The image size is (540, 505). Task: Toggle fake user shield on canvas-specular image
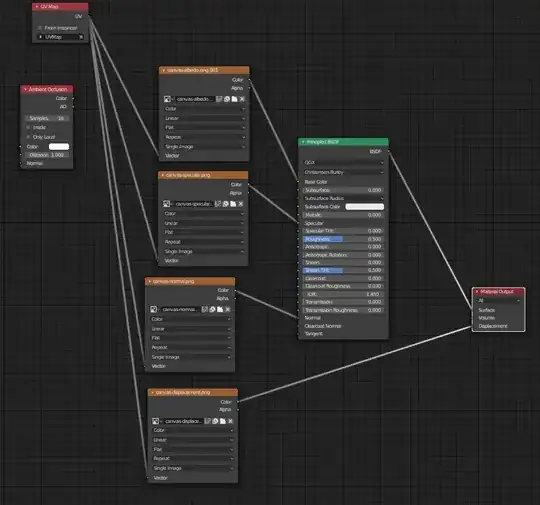[x=218, y=204]
